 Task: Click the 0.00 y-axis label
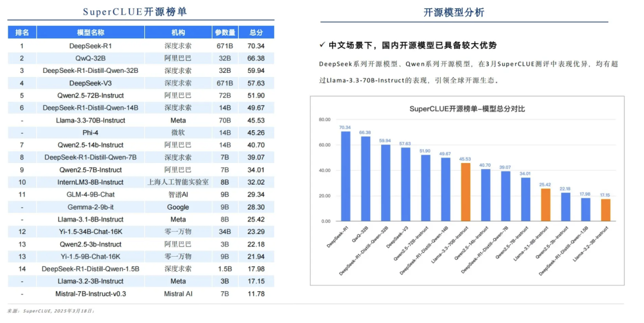(326, 222)
